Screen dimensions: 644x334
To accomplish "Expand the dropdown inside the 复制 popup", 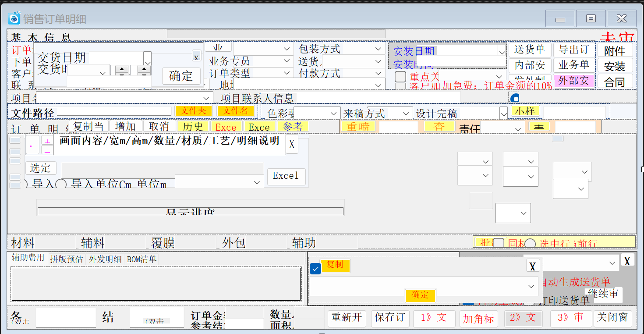I will point(531,286).
